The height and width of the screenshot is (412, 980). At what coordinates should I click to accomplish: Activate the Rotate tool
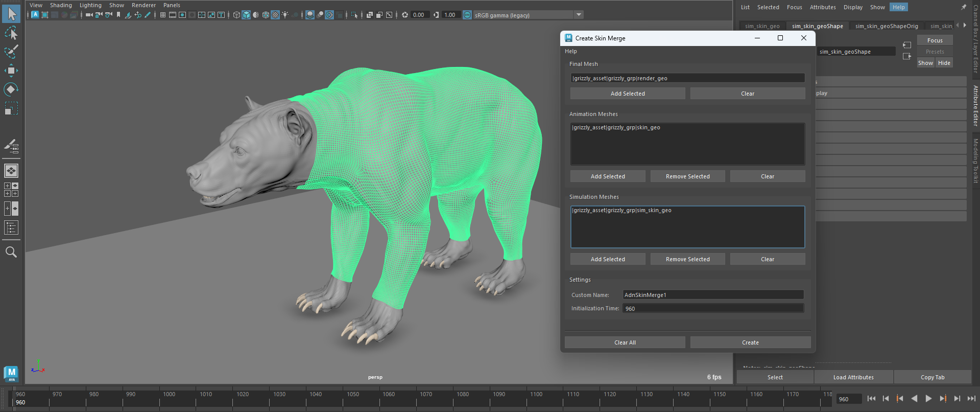[x=11, y=89]
